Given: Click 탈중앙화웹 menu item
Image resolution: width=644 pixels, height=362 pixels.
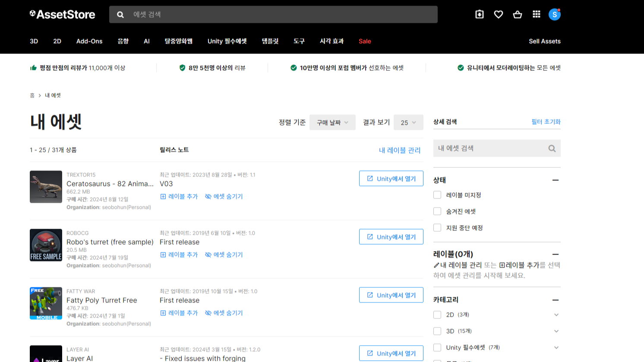Looking at the screenshot, I should pos(178,41).
